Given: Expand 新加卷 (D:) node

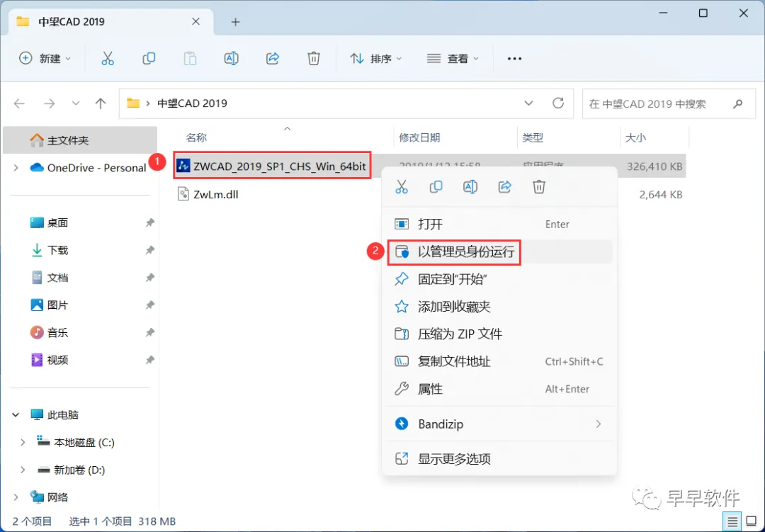Looking at the screenshot, I should 23,470.
